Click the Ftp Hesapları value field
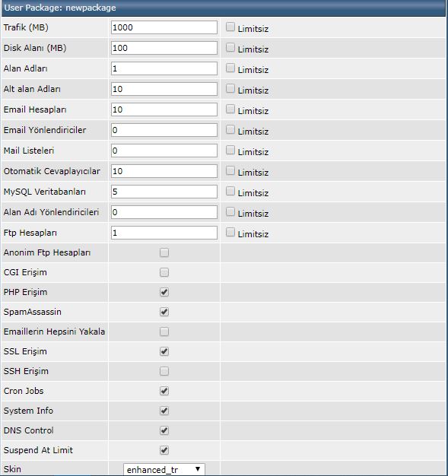This screenshot has height=476, width=448. coord(164,233)
